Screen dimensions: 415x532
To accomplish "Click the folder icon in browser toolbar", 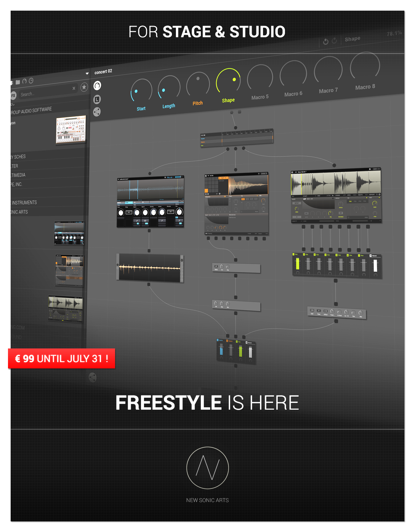I will click(x=18, y=82).
